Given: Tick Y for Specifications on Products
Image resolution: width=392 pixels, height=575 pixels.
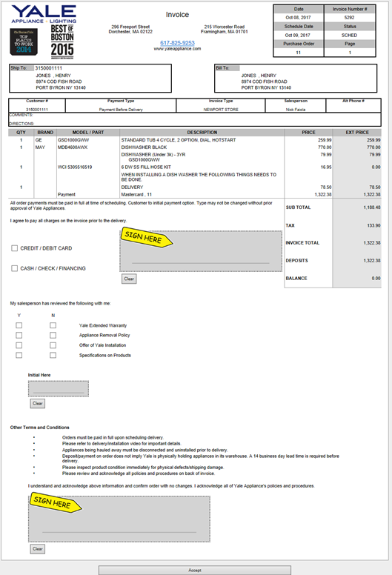Looking at the screenshot, I should (19, 355).
